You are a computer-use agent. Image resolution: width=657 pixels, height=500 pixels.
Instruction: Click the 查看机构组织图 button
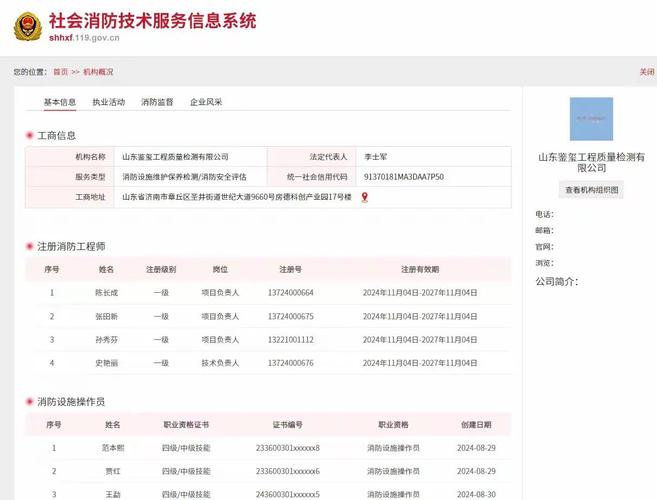591,190
